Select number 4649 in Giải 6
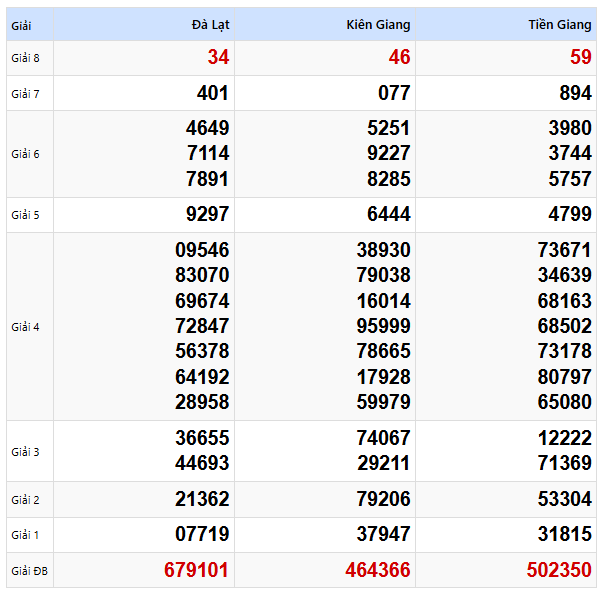The image size is (604, 595). [208, 128]
